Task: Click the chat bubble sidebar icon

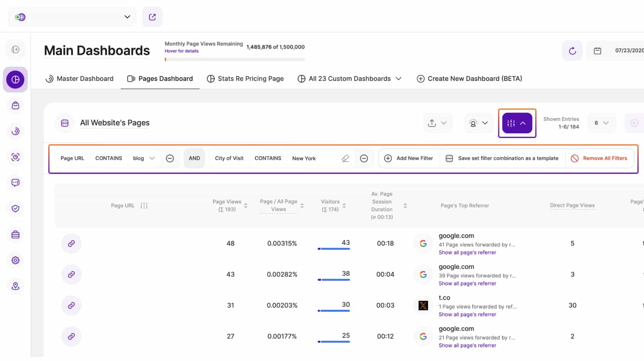Action: (x=15, y=182)
